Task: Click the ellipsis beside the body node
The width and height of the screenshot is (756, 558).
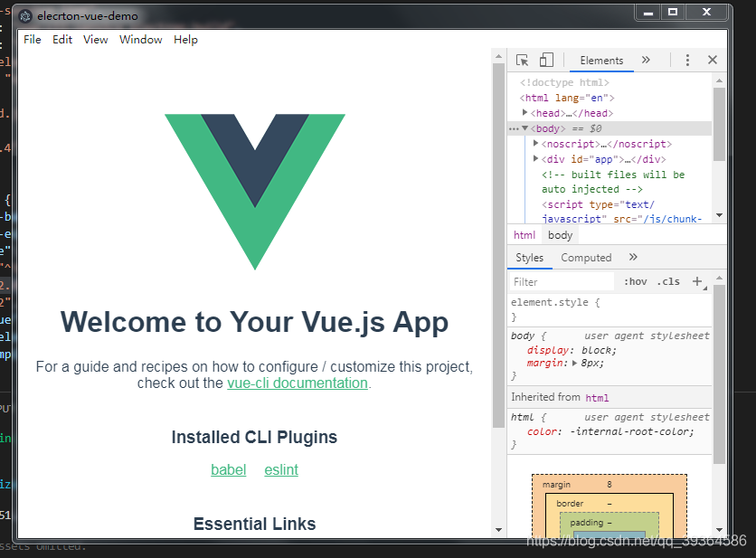Action: click(514, 128)
